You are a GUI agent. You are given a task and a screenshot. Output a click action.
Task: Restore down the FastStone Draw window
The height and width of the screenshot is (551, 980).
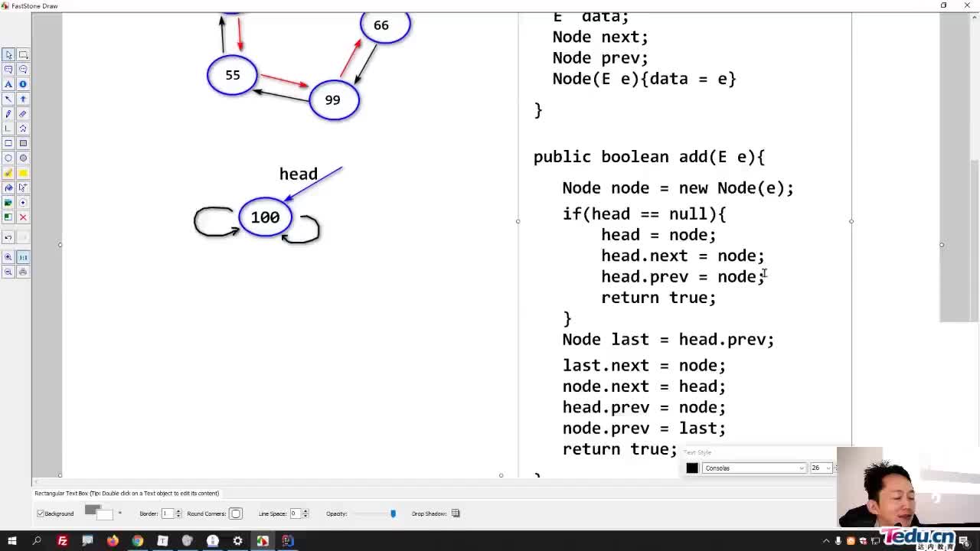pyautogui.click(x=943, y=5)
